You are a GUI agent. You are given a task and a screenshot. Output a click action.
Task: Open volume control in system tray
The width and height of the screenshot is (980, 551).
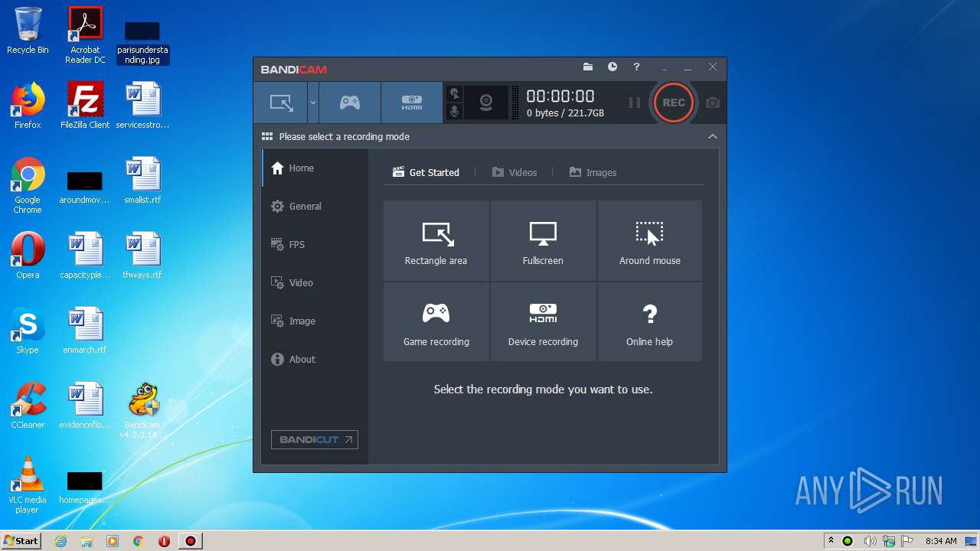[x=871, y=541]
